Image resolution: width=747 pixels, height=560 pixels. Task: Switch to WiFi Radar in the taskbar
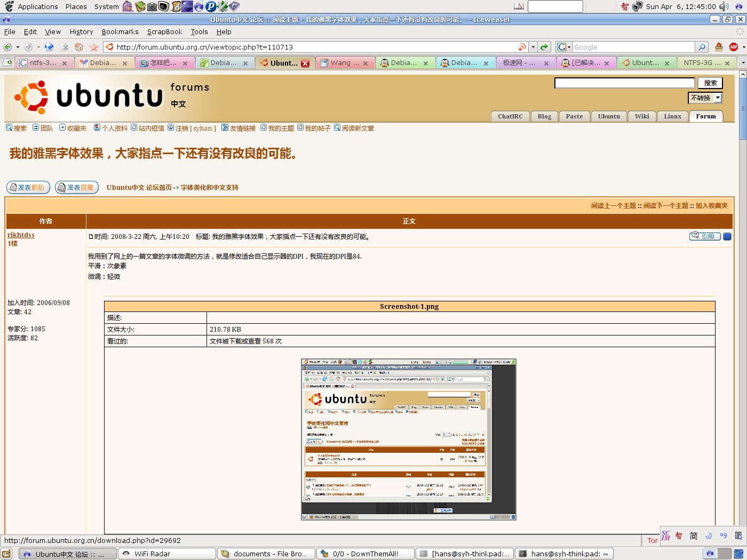167,554
